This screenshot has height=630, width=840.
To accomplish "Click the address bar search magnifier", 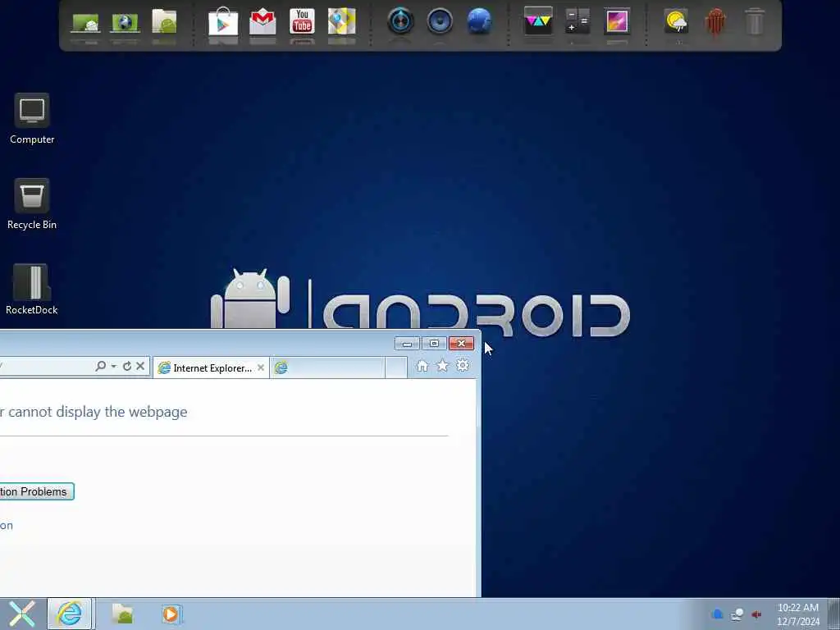I will pyautogui.click(x=100, y=366).
